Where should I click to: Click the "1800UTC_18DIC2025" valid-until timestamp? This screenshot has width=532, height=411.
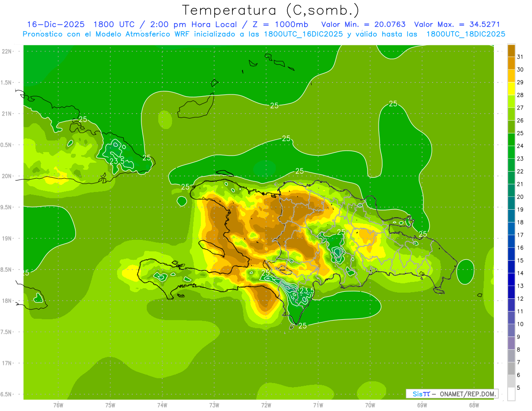(465, 34)
